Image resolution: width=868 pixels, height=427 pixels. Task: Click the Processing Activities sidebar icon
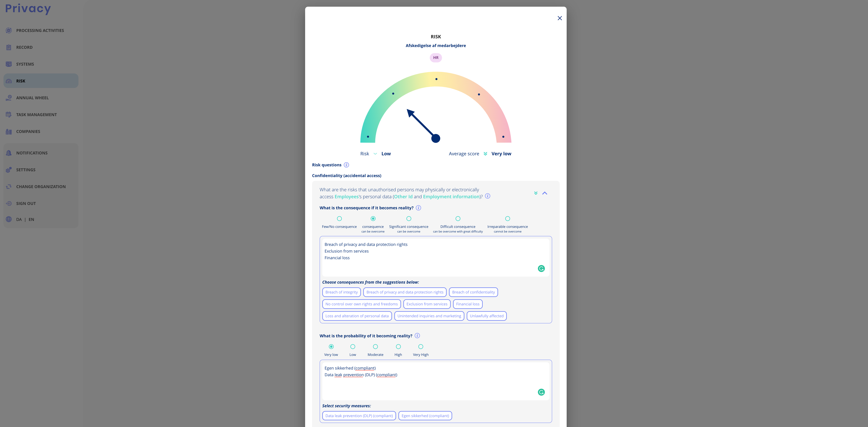click(x=9, y=30)
